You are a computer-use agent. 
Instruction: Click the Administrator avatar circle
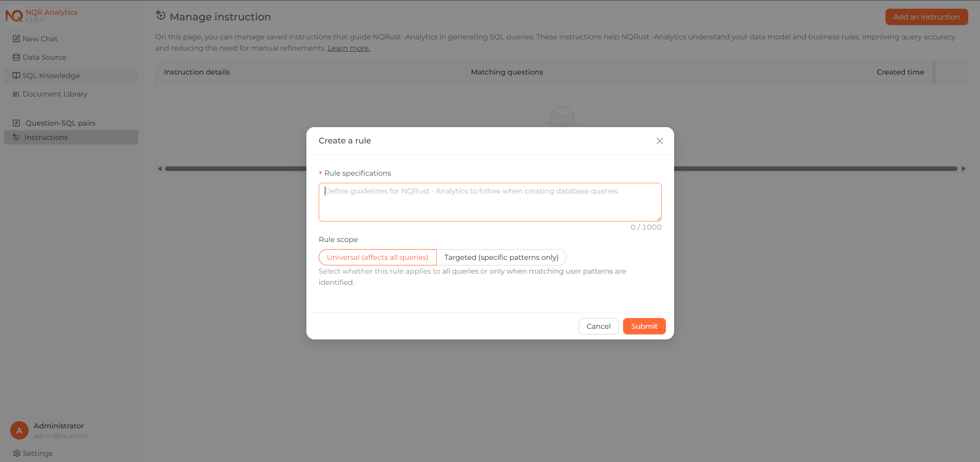click(19, 430)
